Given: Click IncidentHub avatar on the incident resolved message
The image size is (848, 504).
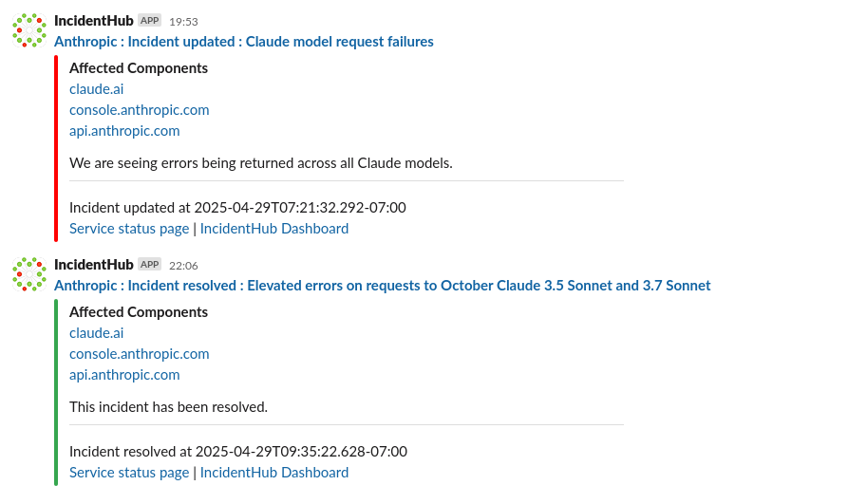Looking at the screenshot, I should click(29, 274).
